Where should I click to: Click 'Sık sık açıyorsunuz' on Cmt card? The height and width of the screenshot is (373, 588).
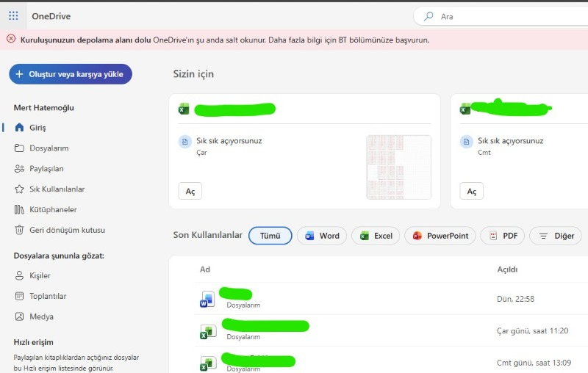pyautogui.click(x=510, y=141)
